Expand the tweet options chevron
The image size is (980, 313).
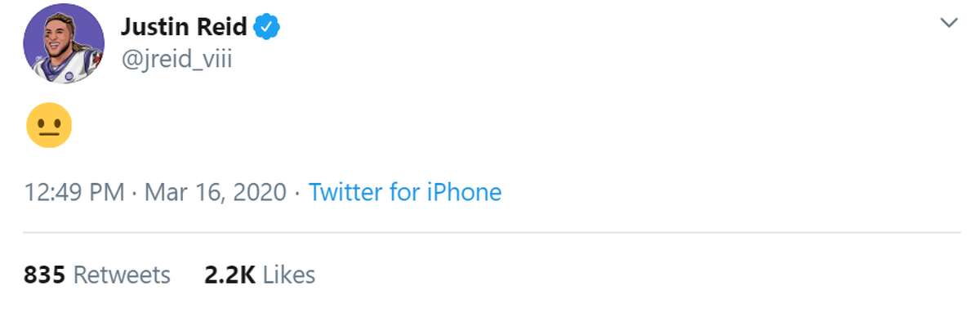948,24
